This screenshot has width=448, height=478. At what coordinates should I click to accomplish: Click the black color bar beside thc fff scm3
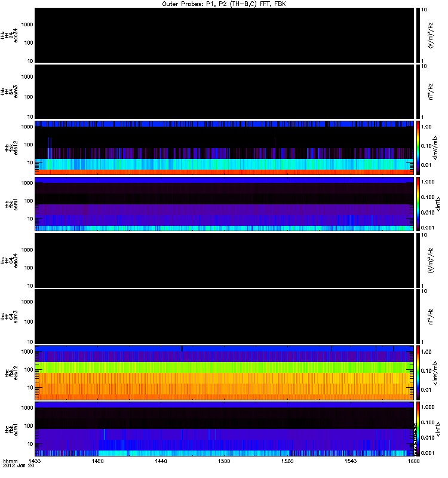tap(418, 317)
